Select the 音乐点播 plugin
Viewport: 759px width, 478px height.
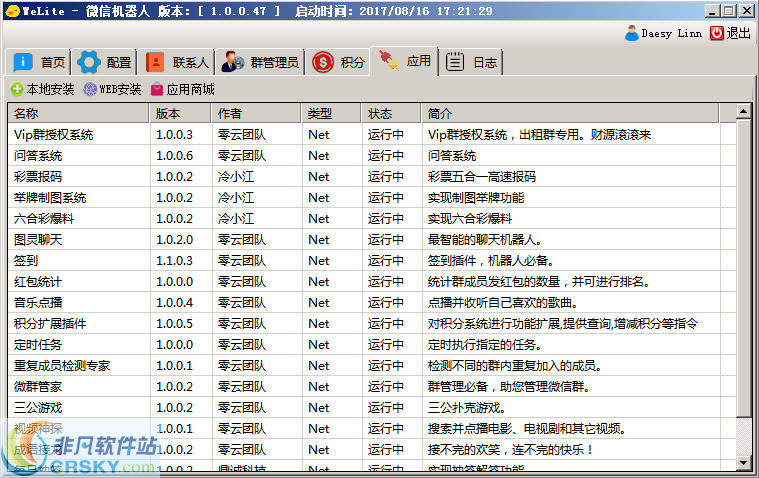pos(38,303)
